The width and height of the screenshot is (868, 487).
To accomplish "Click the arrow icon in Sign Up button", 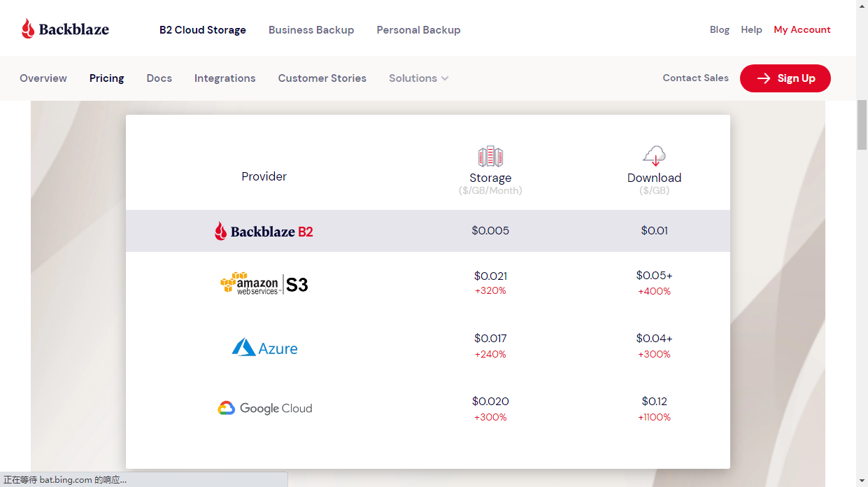I will [x=764, y=78].
